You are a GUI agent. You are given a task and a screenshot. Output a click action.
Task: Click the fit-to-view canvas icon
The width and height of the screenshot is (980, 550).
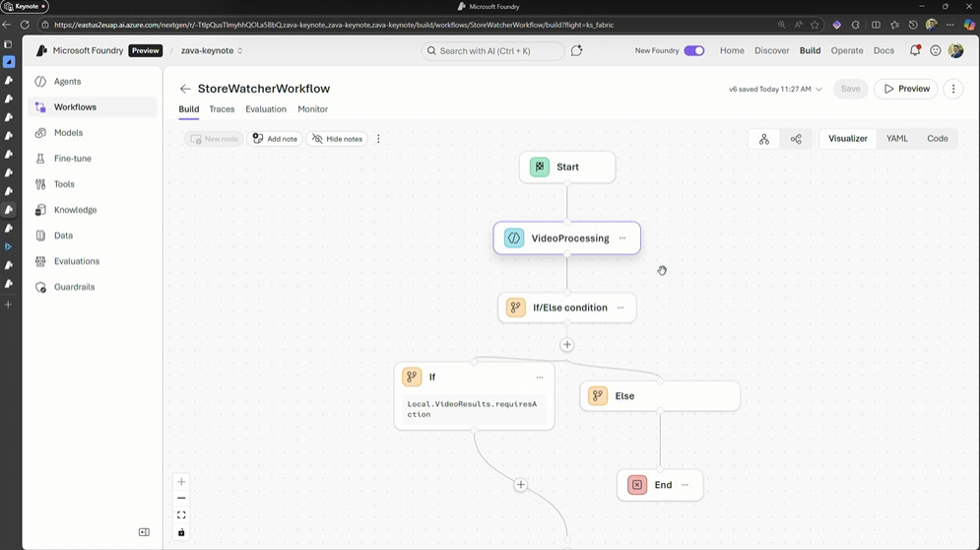[181, 516]
